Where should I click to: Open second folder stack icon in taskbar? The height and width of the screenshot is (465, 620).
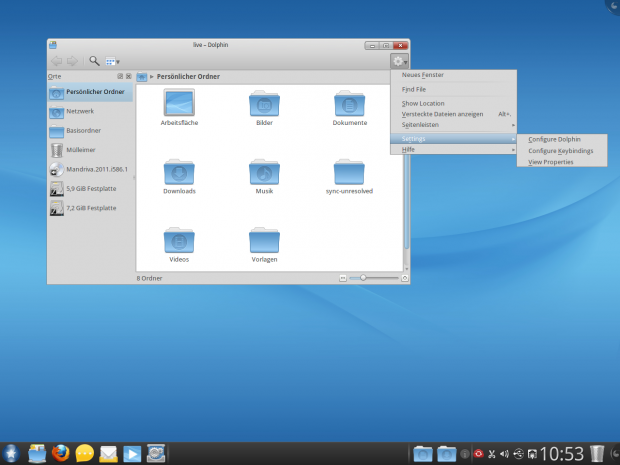[x=446, y=454]
